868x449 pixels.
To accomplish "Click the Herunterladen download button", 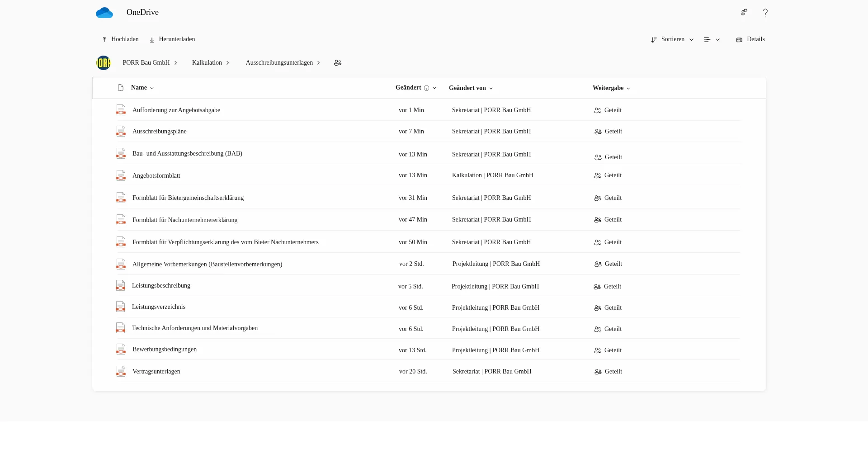I will pyautogui.click(x=172, y=39).
